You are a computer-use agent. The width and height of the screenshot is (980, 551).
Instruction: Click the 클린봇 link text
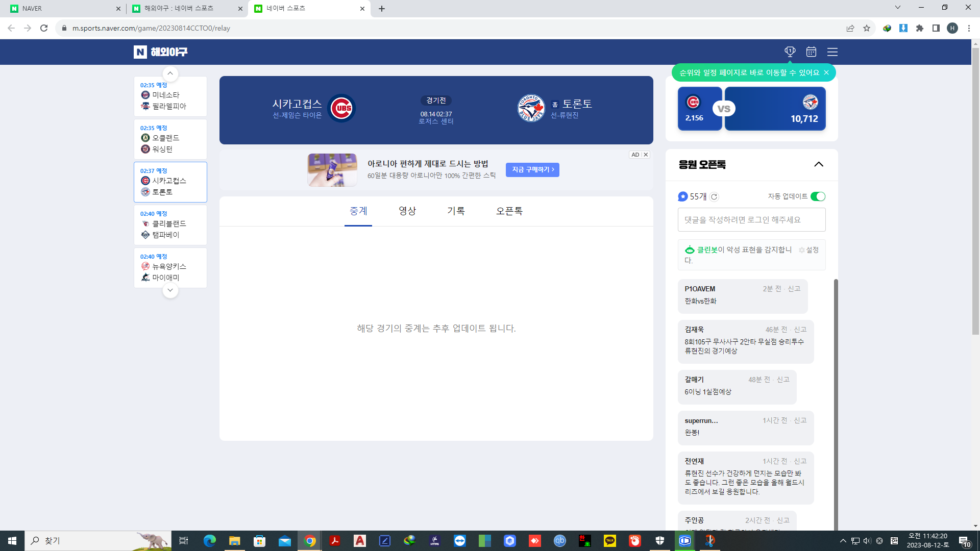pos(707,250)
